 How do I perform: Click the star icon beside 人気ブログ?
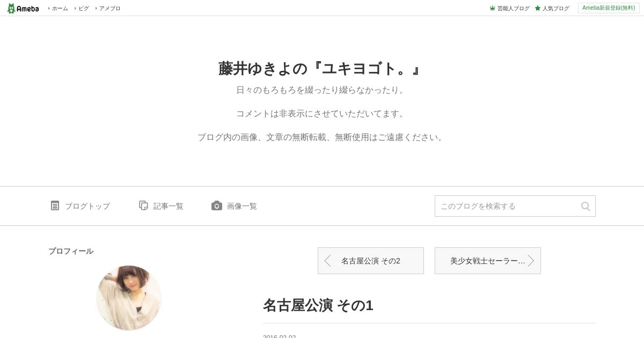click(538, 8)
